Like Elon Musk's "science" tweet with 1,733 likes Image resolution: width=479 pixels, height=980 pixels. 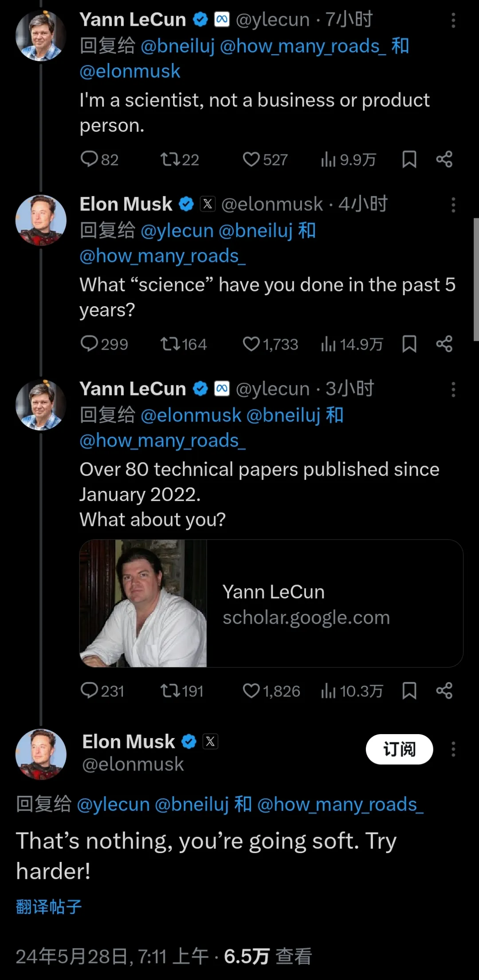click(x=271, y=344)
